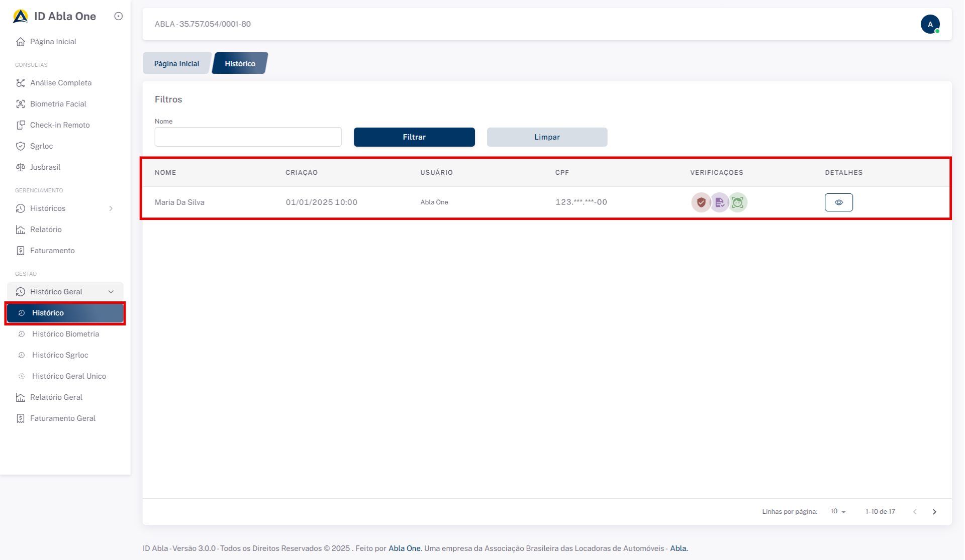Switch to Página Inicial tab
The height and width of the screenshot is (560, 965).
(176, 64)
